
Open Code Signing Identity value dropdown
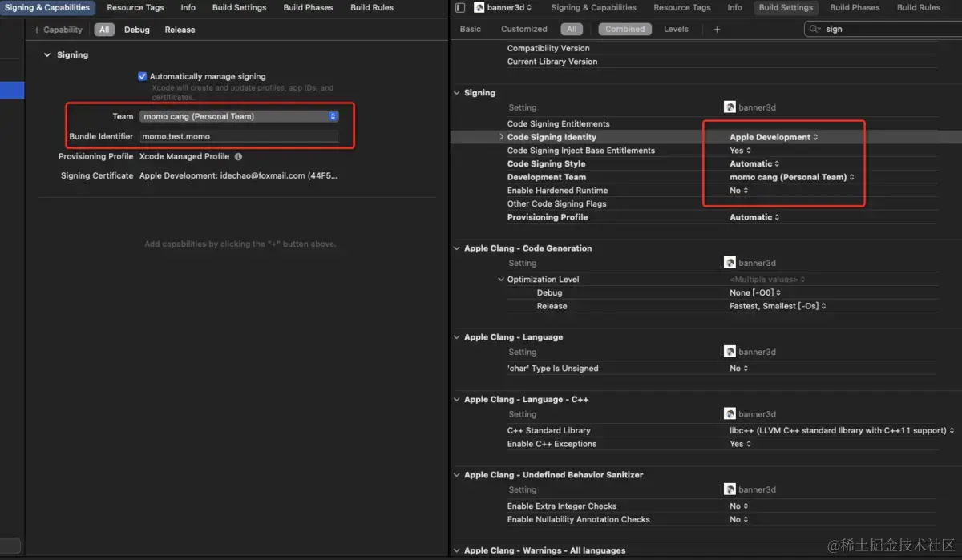(774, 137)
